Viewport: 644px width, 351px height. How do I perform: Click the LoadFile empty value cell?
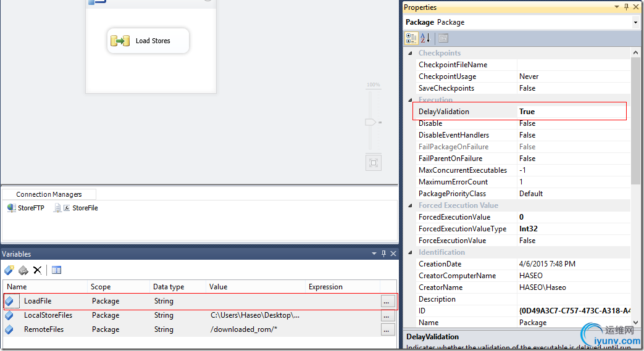coord(256,301)
